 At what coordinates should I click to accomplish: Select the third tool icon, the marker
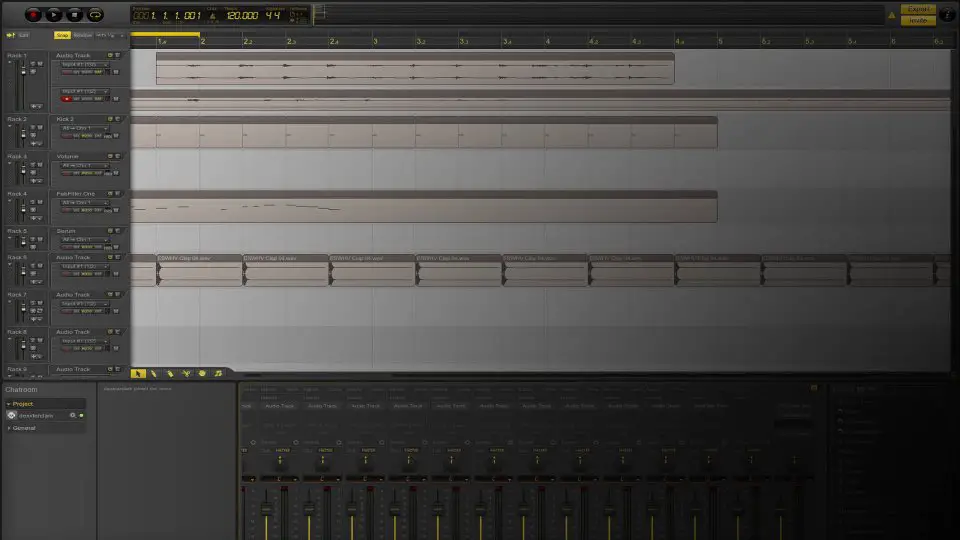(170, 373)
